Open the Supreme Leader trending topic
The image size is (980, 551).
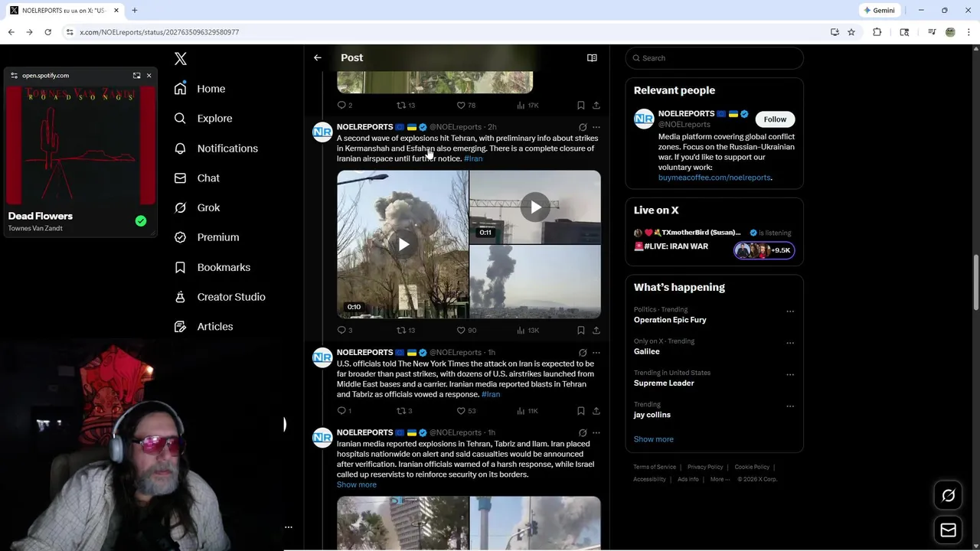click(x=664, y=383)
